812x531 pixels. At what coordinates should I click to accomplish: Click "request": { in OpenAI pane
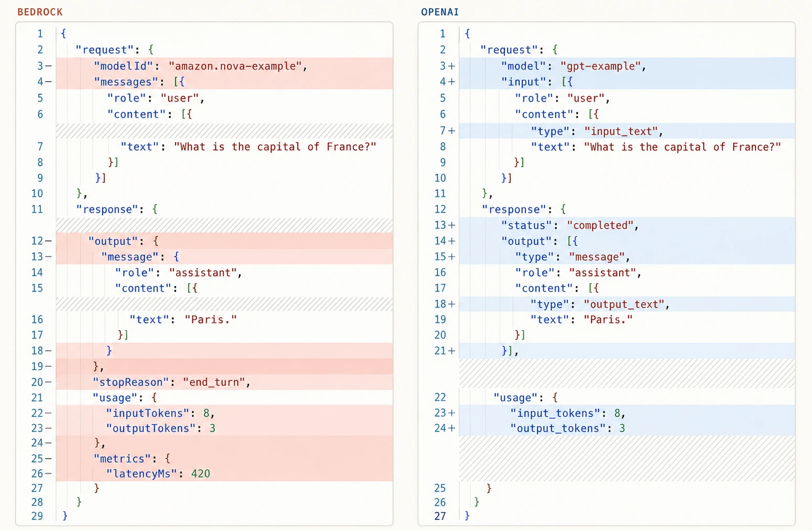click(519, 50)
